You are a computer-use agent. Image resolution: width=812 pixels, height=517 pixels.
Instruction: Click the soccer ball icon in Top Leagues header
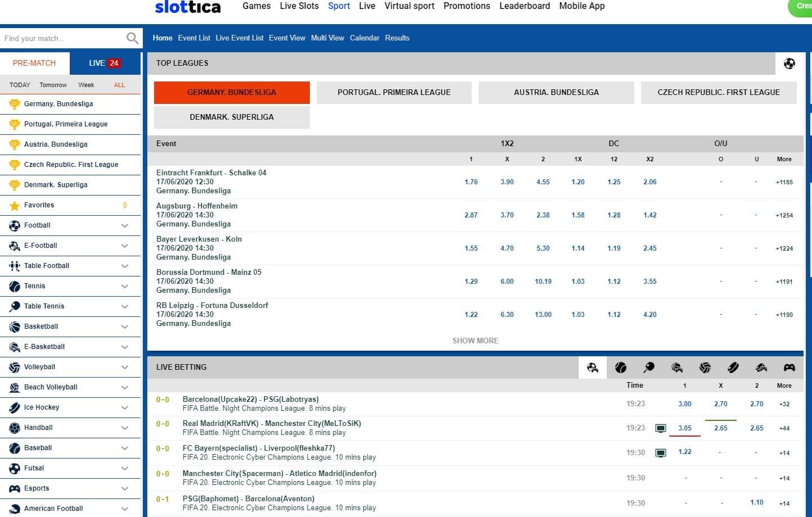coord(790,64)
